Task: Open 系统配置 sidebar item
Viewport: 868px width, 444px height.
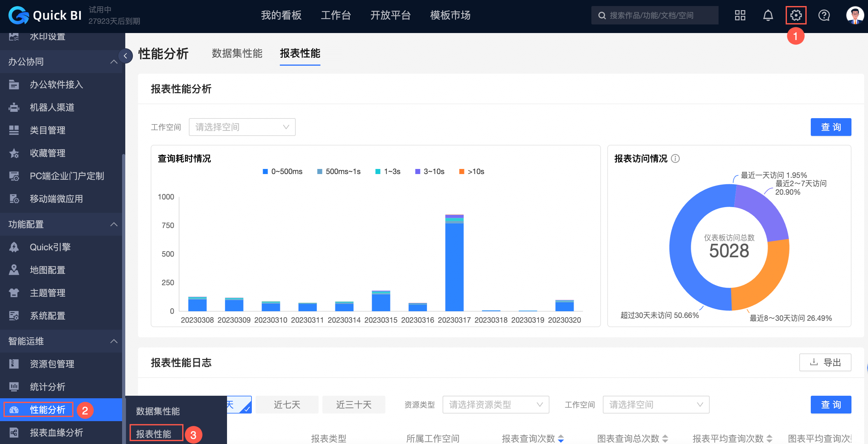Action: click(x=61, y=315)
